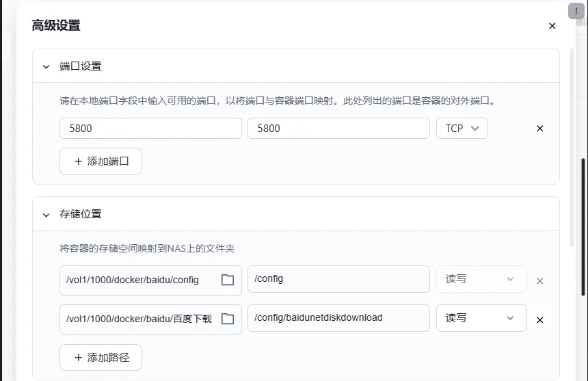Browse folder for 百度下载 path
Viewport: 588px width, 381px height.
point(228,319)
